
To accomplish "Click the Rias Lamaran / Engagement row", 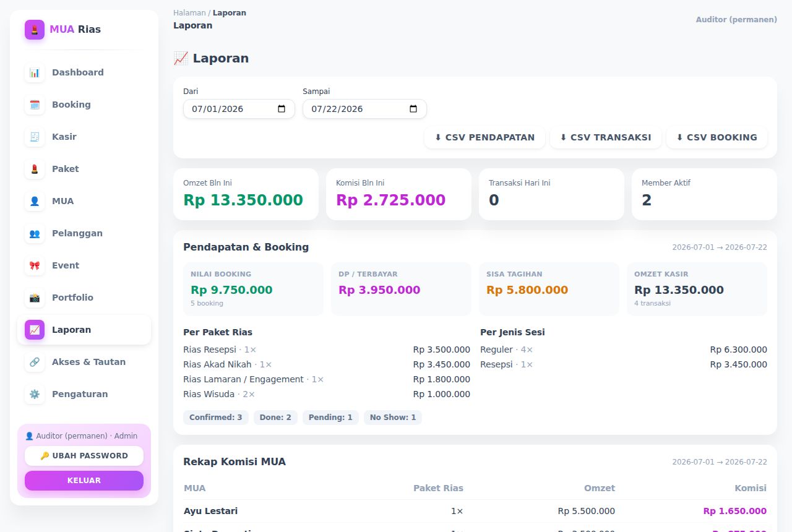I will 327,379.
